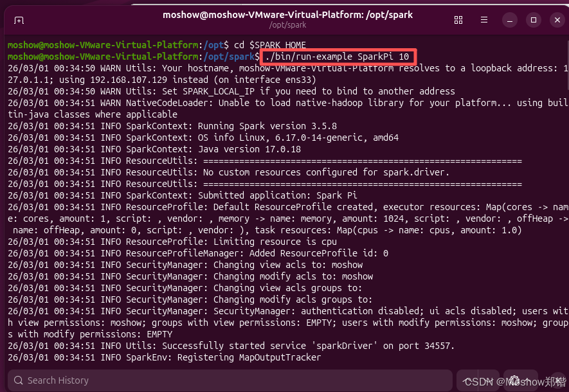Open the terminal hamburger main menu

(x=483, y=20)
